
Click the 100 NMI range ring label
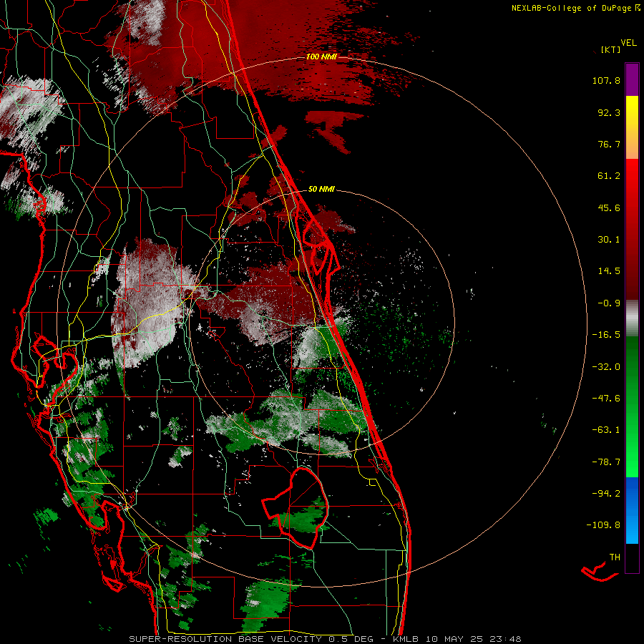[x=321, y=57]
